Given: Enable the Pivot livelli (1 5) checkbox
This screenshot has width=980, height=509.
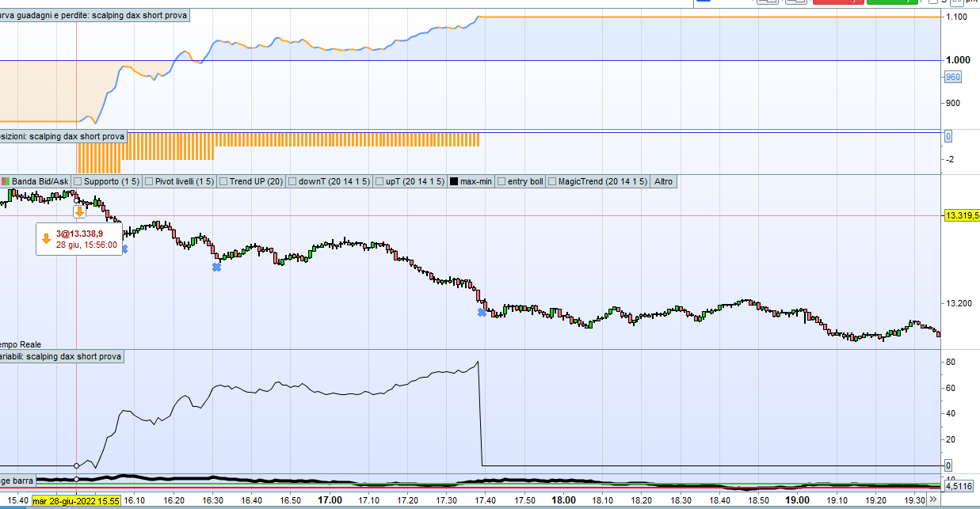Looking at the screenshot, I should pyautogui.click(x=151, y=182).
